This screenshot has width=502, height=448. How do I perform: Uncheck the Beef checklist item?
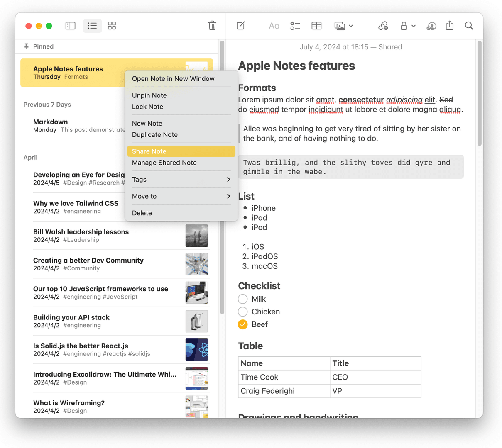click(243, 324)
